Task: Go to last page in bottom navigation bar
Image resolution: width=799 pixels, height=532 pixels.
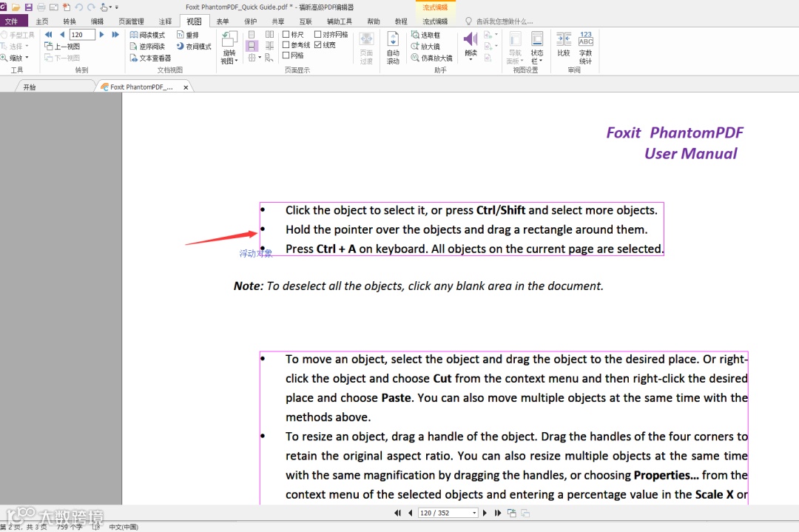Action: point(498,514)
